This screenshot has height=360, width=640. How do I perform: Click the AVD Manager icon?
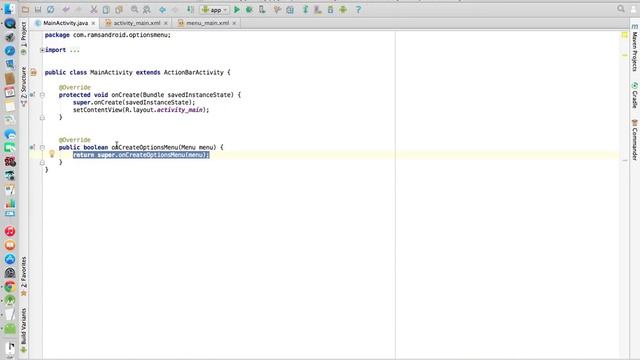coord(318,9)
